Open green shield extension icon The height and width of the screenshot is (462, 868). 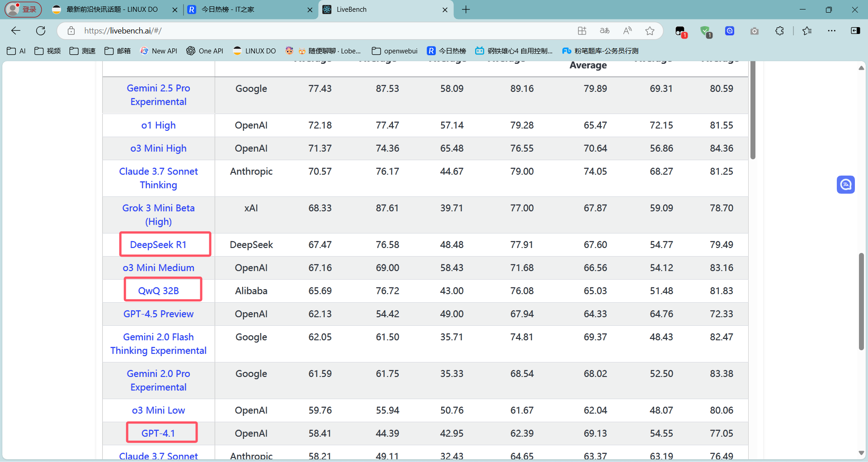click(706, 31)
